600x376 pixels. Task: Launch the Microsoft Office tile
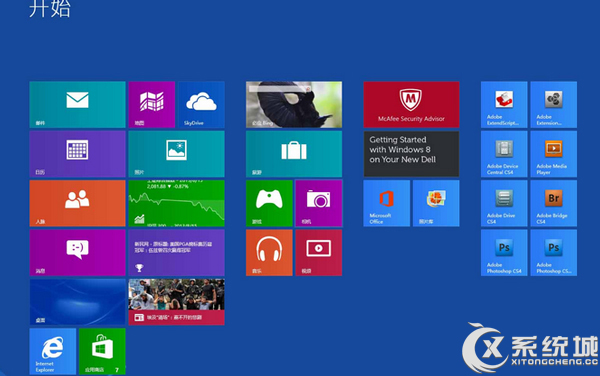(x=386, y=203)
